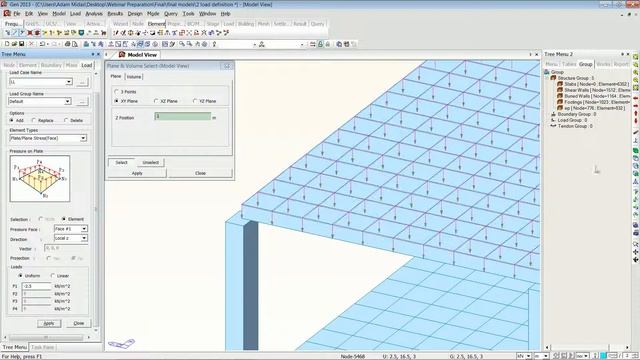Viewport: 640px width, 360px height.
Task: Open the Pressure Face dropdown
Action: coord(84,229)
